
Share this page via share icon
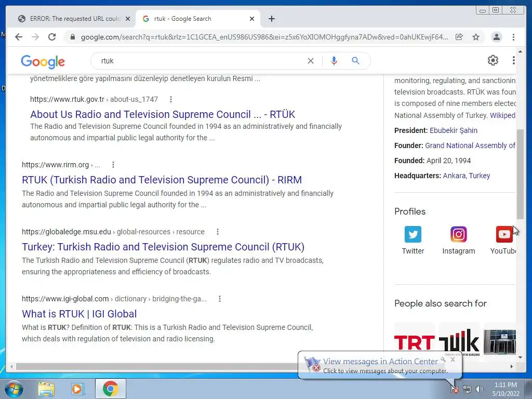459,37
